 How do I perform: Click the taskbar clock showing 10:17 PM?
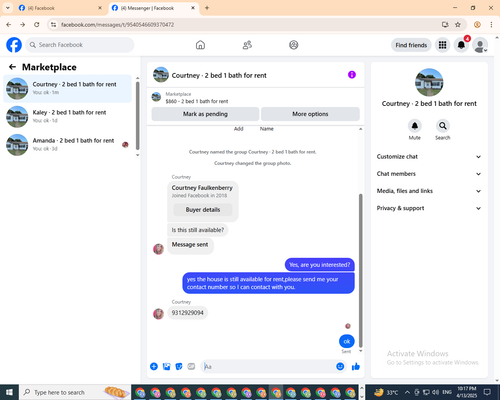click(x=466, y=392)
